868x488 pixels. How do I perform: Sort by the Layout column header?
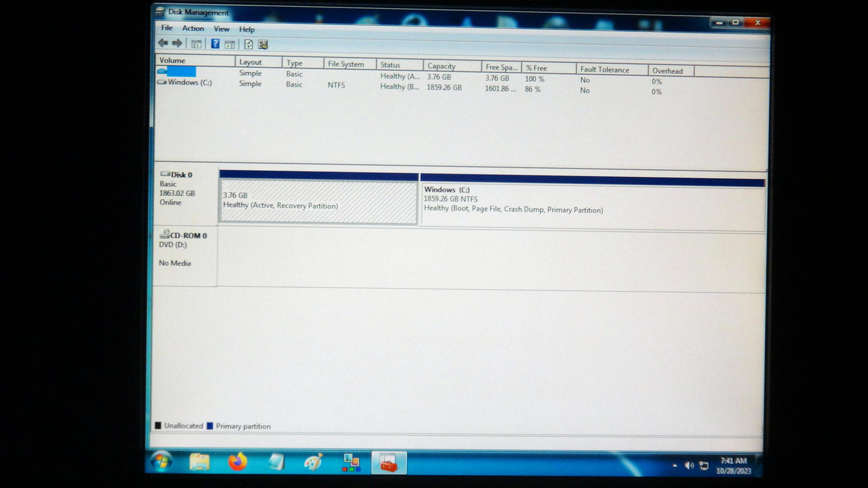(x=258, y=62)
